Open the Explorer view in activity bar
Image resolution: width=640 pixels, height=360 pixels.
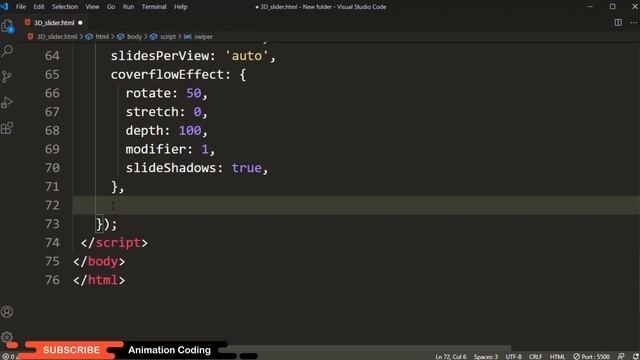click(7, 26)
